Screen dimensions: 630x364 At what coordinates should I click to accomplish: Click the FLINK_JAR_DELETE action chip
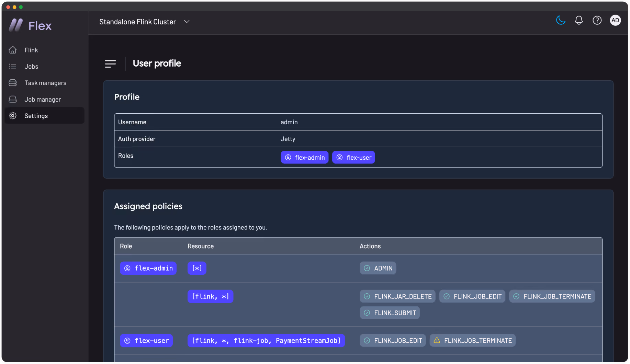click(x=397, y=297)
